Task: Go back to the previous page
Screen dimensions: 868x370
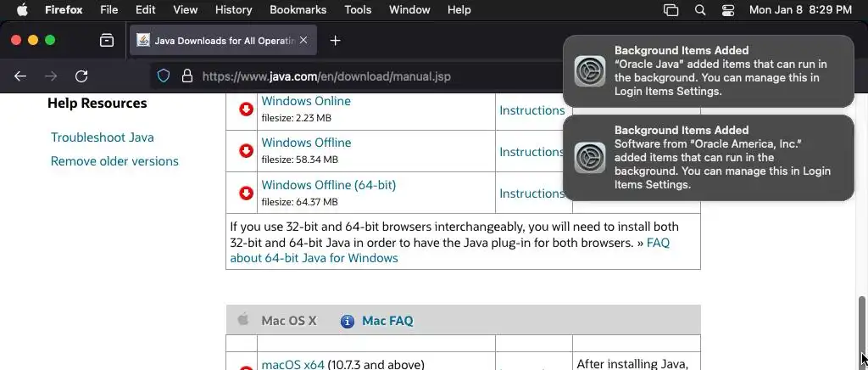Action: [20, 76]
